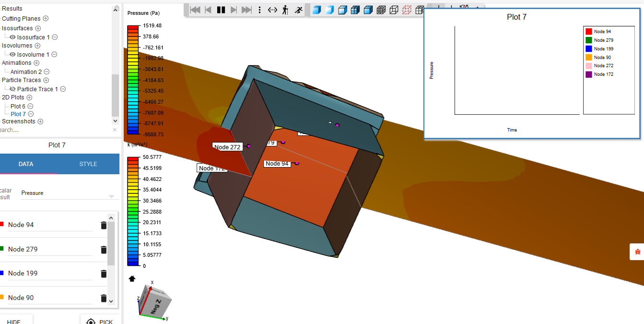Click the Node 272 legend color swatch
Screen dimensions: 644x324
tap(588, 66)
